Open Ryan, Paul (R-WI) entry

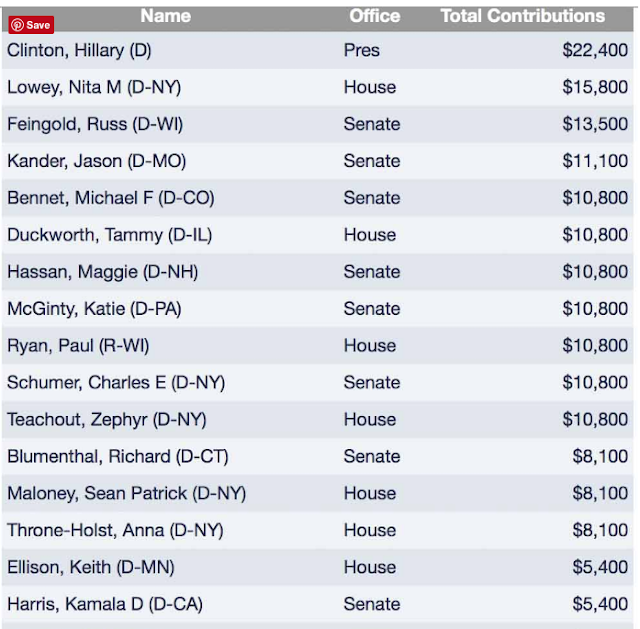pyautogui.click(x=78, y=346)
